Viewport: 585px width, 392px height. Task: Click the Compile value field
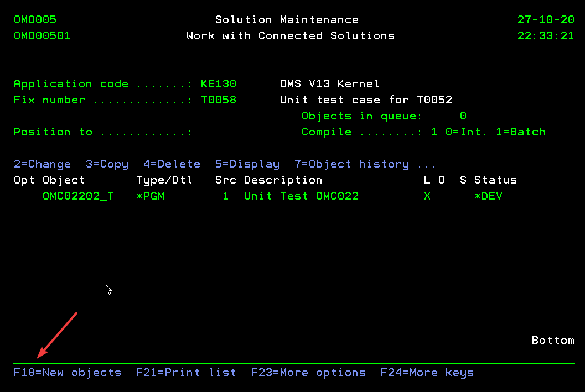click(x=434, y=132)
